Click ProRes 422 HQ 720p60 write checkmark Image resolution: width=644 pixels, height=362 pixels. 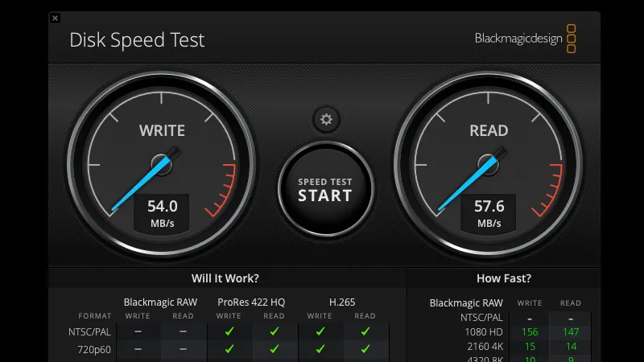point(229,349)
